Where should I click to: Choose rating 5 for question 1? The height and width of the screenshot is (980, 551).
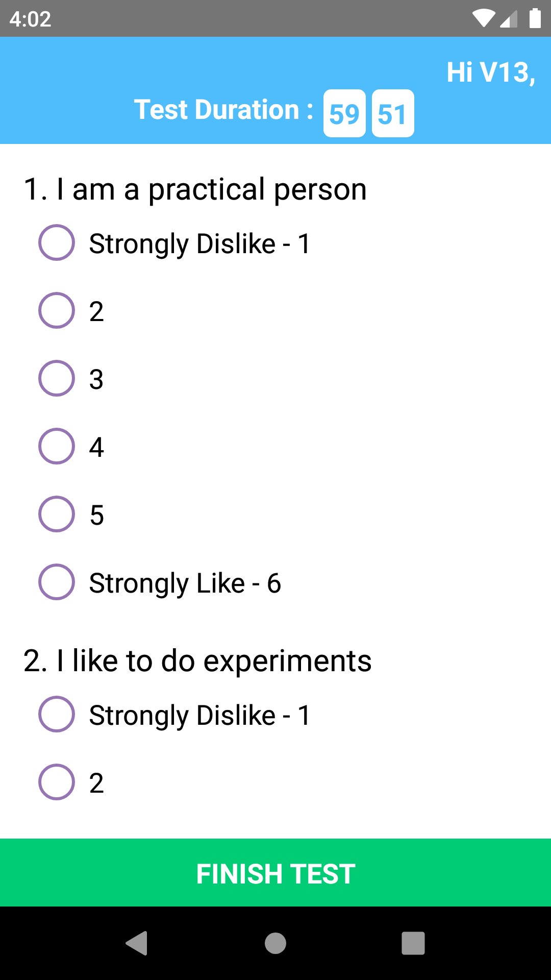(57, 514)
